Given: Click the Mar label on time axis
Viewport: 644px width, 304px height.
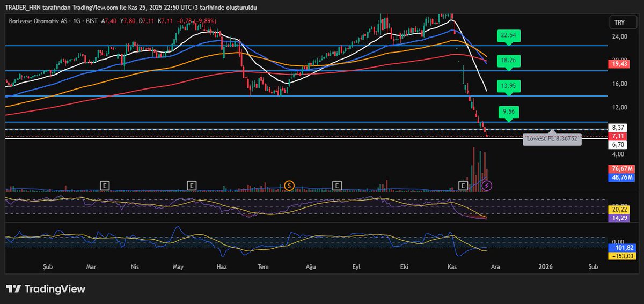Looking at the screenshot, I should (91, 266).
